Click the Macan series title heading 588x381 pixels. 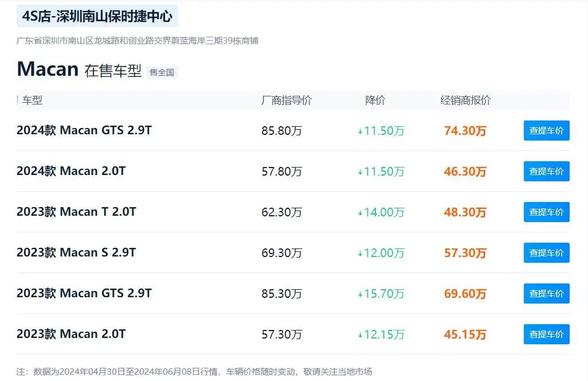pyautogui.click(x=48, y=68)
